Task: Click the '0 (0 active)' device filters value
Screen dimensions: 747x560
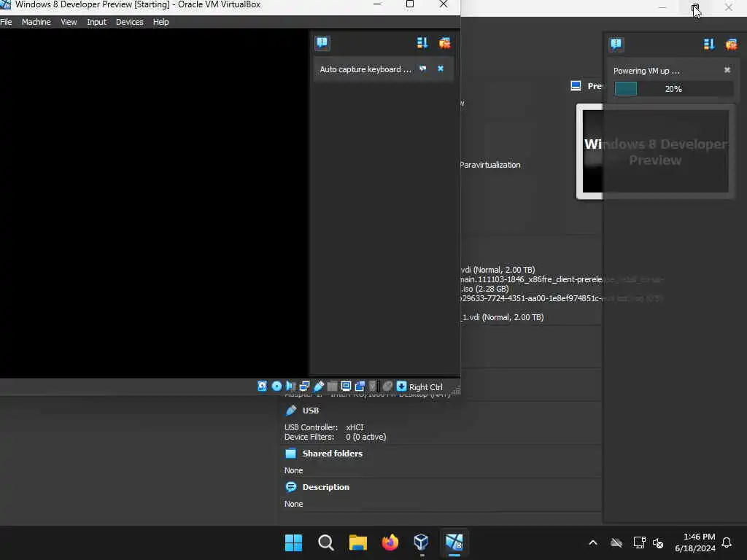Action: 366,437
